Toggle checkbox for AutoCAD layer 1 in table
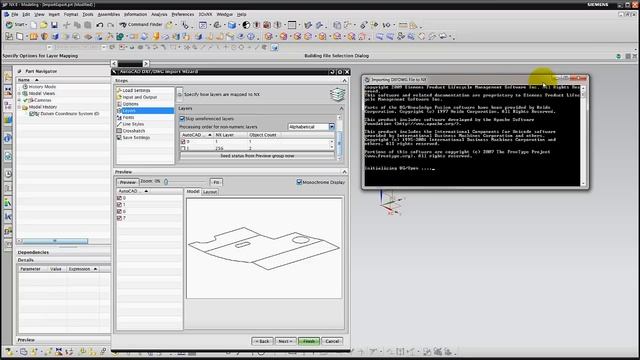The image size is (640, 360). point(183,148)
